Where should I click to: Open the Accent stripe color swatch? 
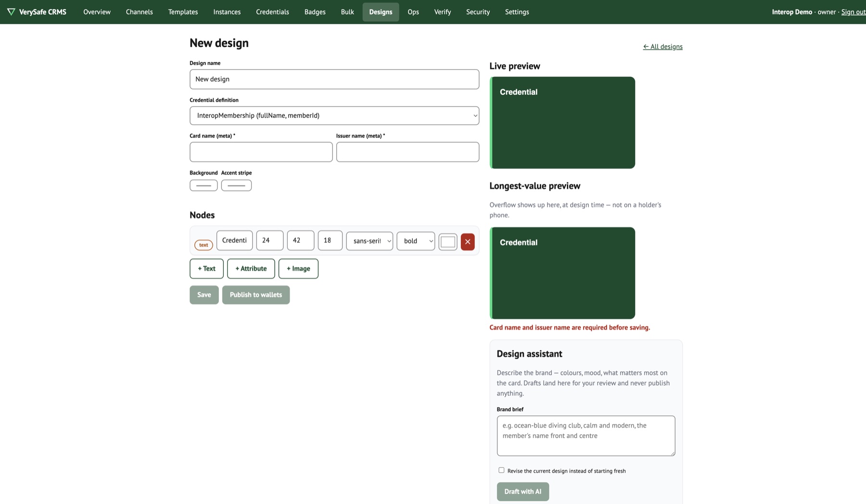pyautogui.click(x=236, y=185)
